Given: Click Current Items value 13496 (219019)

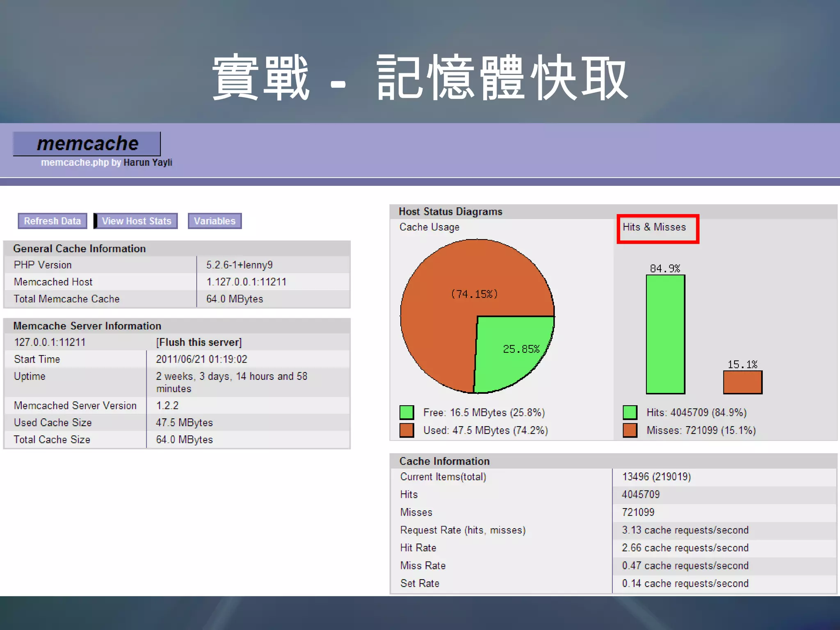Looking at the screenshot, I should [656, 477].
